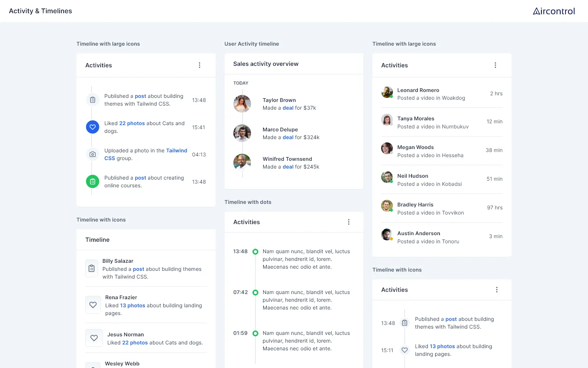Click clipboard icon beside Tailwind CSS post at 13:48
The height and width of the screenshot is (368, 588).
click(93, 100)
